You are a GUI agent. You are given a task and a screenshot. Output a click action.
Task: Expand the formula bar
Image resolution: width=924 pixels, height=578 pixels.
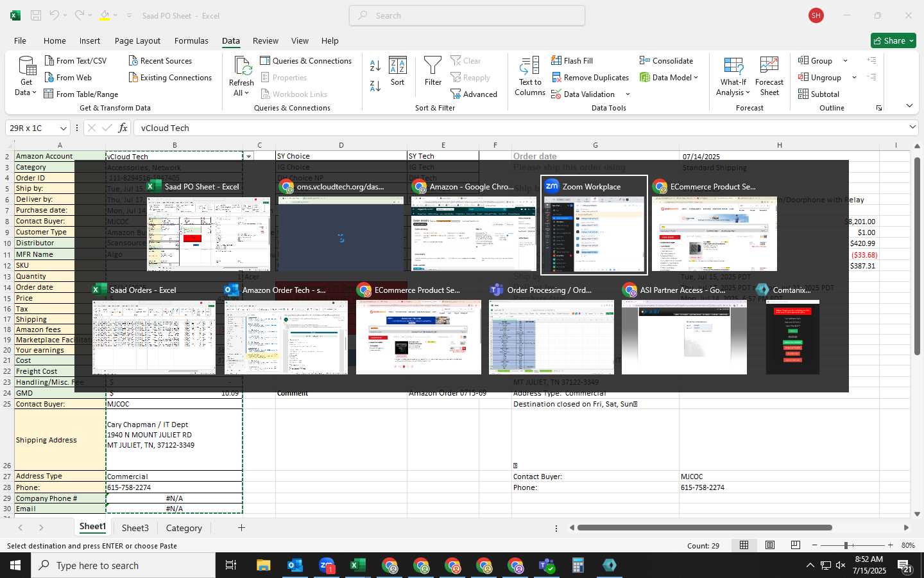[x=912, y=128]
